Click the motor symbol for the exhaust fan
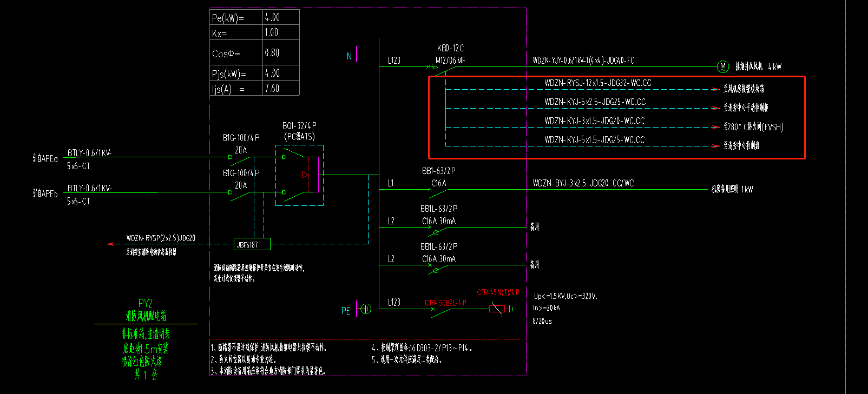This screenshot has height=394, width=868. (x=722, y=66)
